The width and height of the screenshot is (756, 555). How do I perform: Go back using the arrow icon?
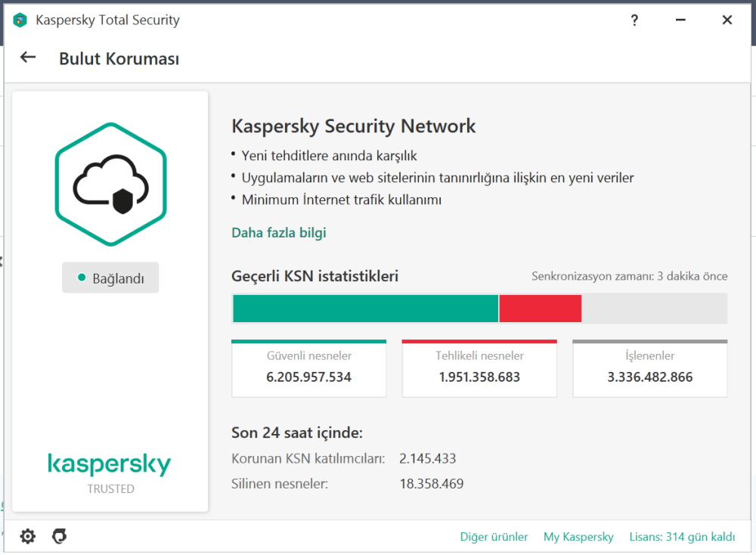pos(28,57)
